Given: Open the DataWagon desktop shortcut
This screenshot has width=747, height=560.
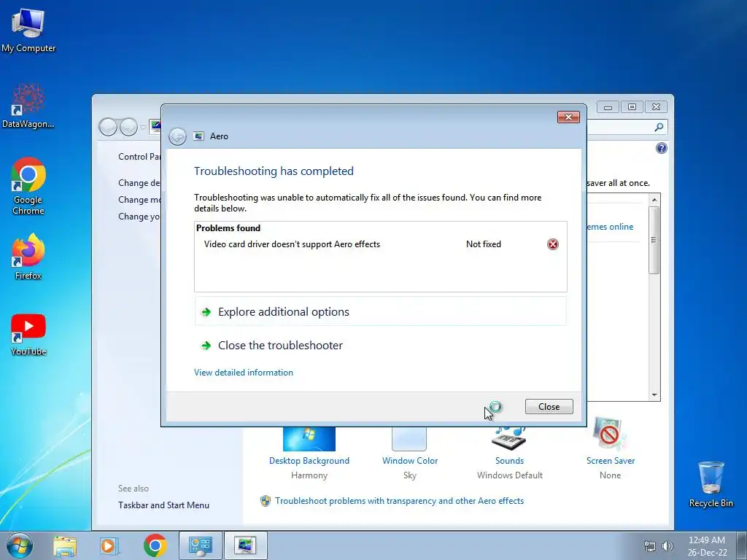Looking at the screenshot, I should click(28, 106).
